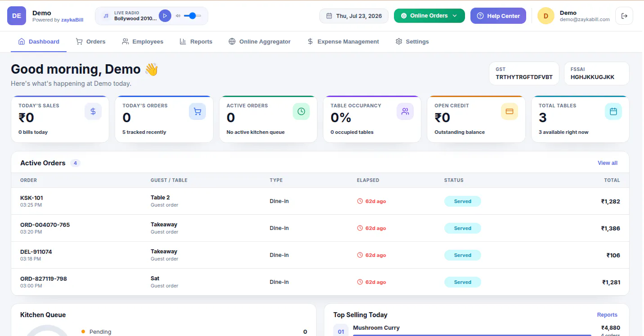The image size is (644, 336).
Task: Mute the radio speaker icon
Action: click(x=178, y=16)
